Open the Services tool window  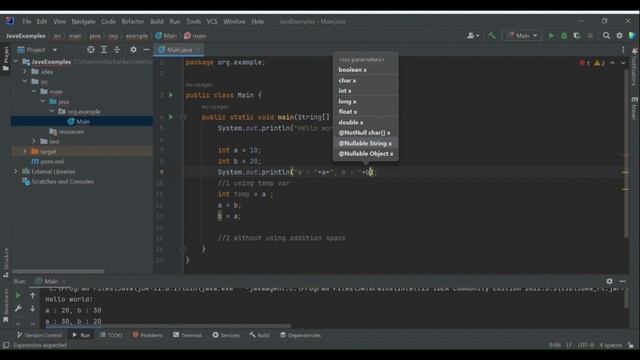[x=226, y=335]
